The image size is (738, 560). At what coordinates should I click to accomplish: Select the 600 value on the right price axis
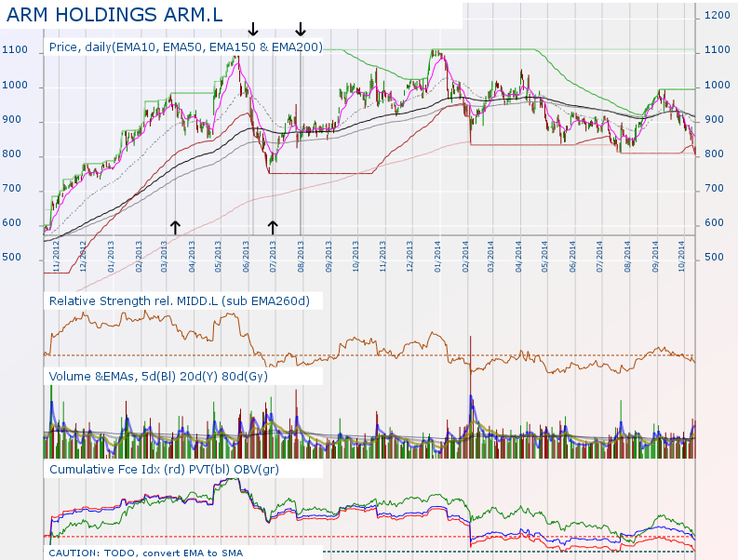715,222
